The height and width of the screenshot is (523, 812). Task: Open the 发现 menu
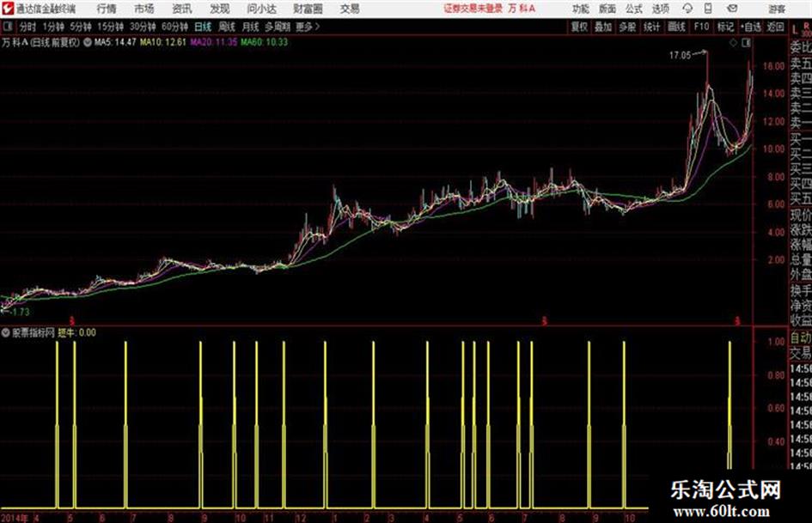(220, 9)
